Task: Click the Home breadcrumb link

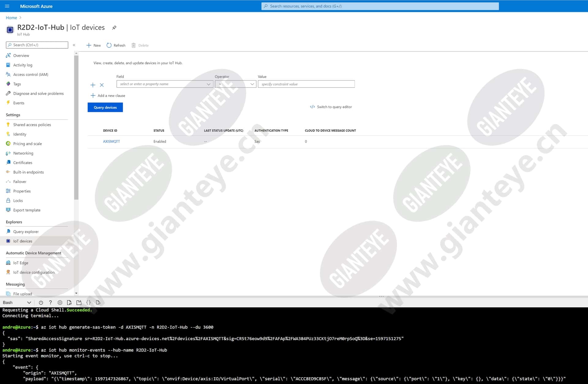Action: pyautogui.click(x=11, y=18)
